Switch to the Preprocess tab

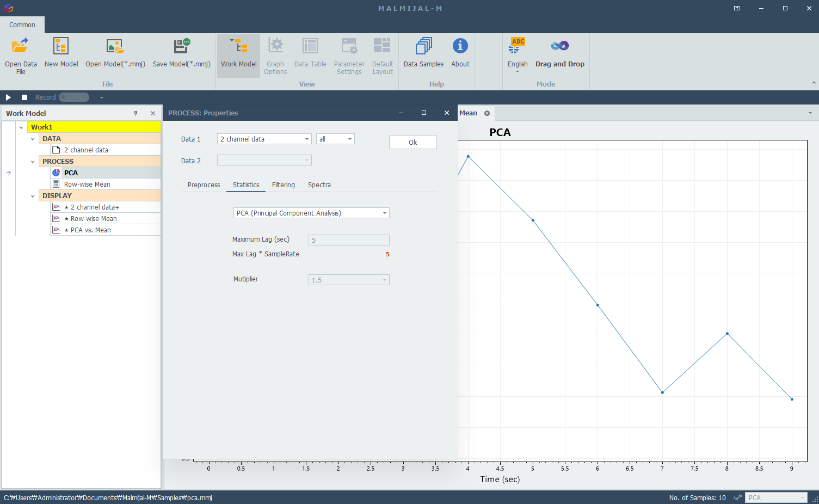(x=204, y=185)
